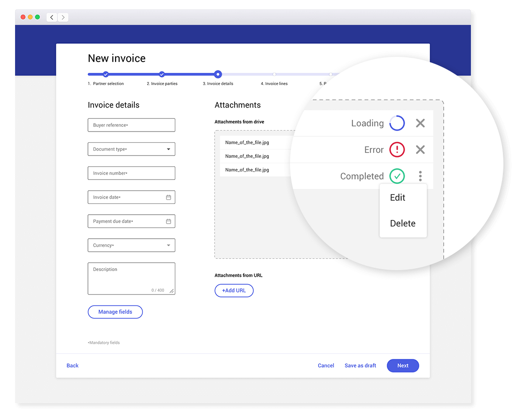Choose Delete from the context menu
The width and height of the screenshot is (517, 420).
(403, 224)
